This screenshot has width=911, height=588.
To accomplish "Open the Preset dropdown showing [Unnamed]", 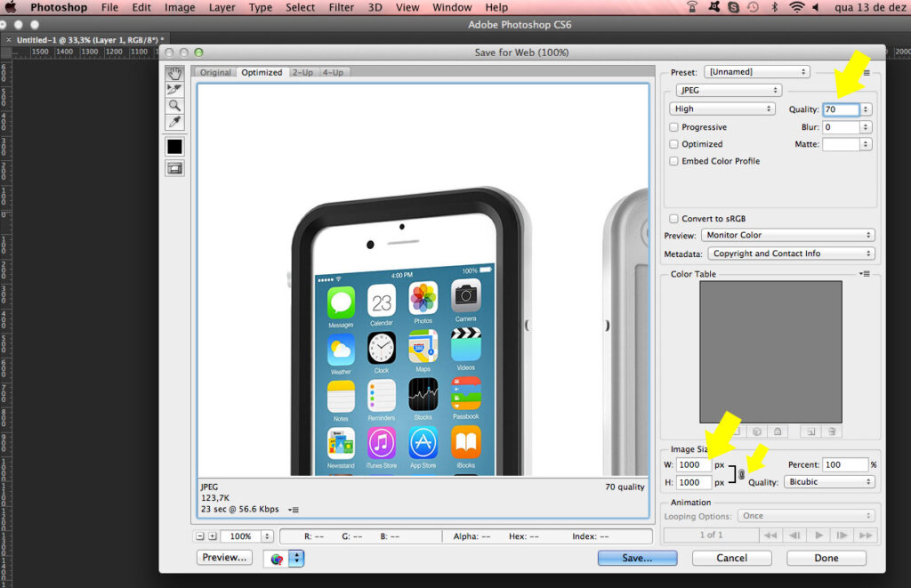I will (757, 72).
